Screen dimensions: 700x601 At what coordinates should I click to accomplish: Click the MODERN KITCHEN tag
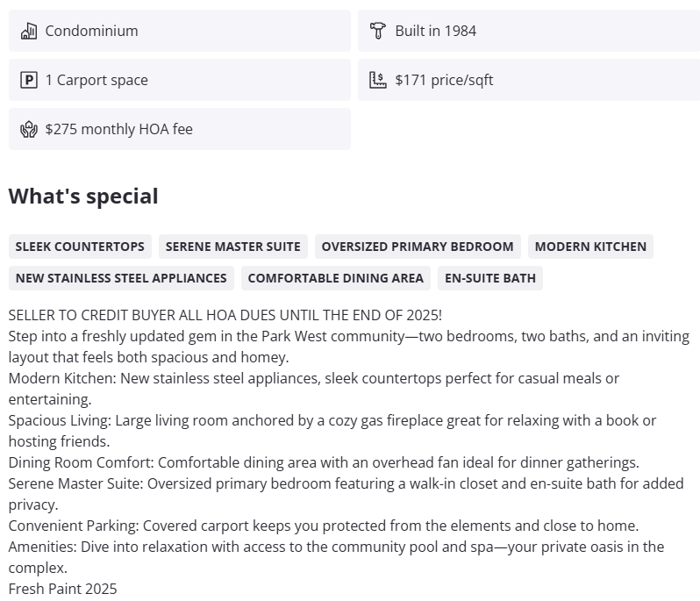pyautogui.click(x=590, y=247)
